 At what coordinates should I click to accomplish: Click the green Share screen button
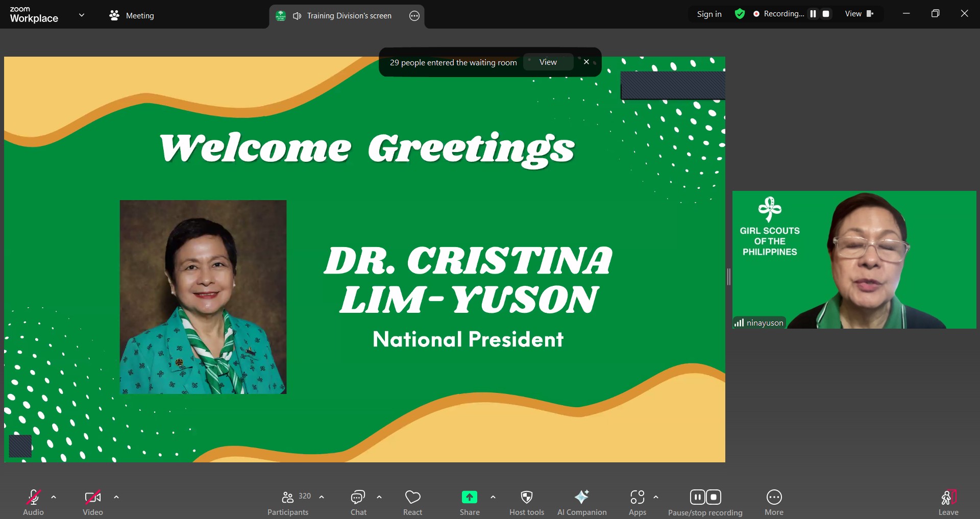470,497
